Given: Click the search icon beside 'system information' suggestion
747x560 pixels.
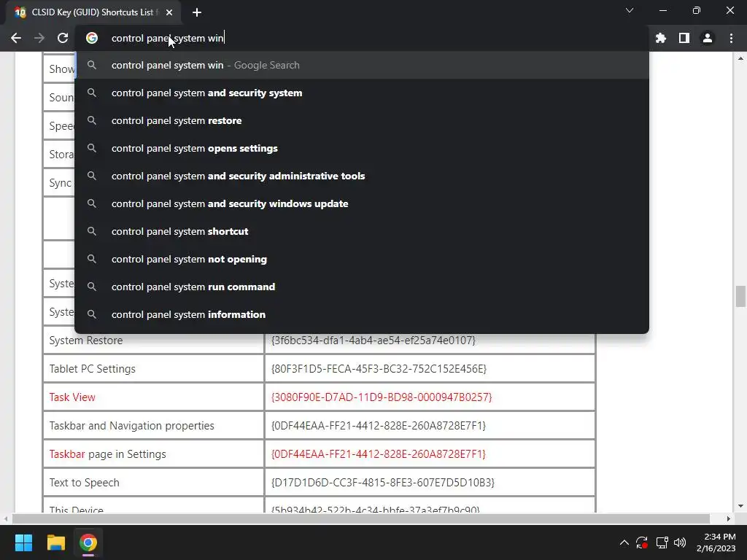Looking at the screenshot, I should pyautogui.click(x=92, y=314).
